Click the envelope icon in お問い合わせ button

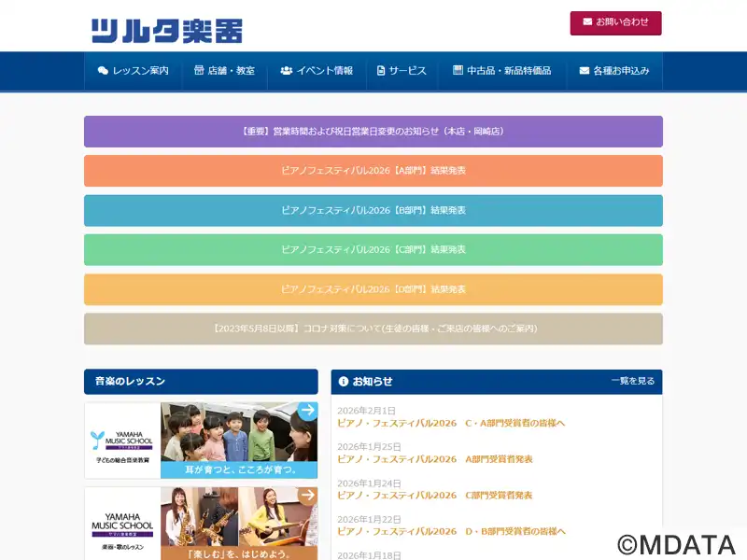587,21
